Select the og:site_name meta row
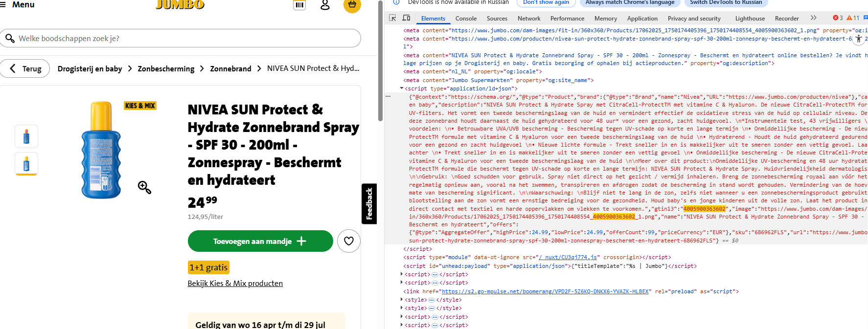868x329 pixels. (498, 80)
